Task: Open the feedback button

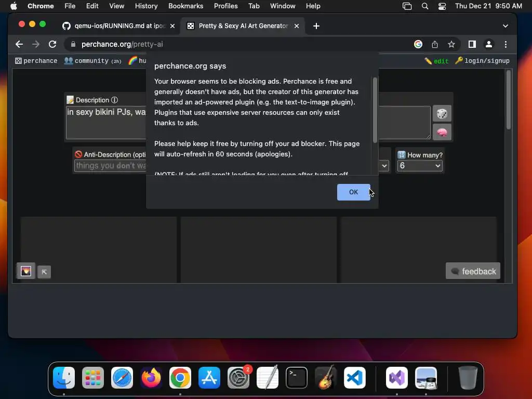Action: (x=473, y=271)
